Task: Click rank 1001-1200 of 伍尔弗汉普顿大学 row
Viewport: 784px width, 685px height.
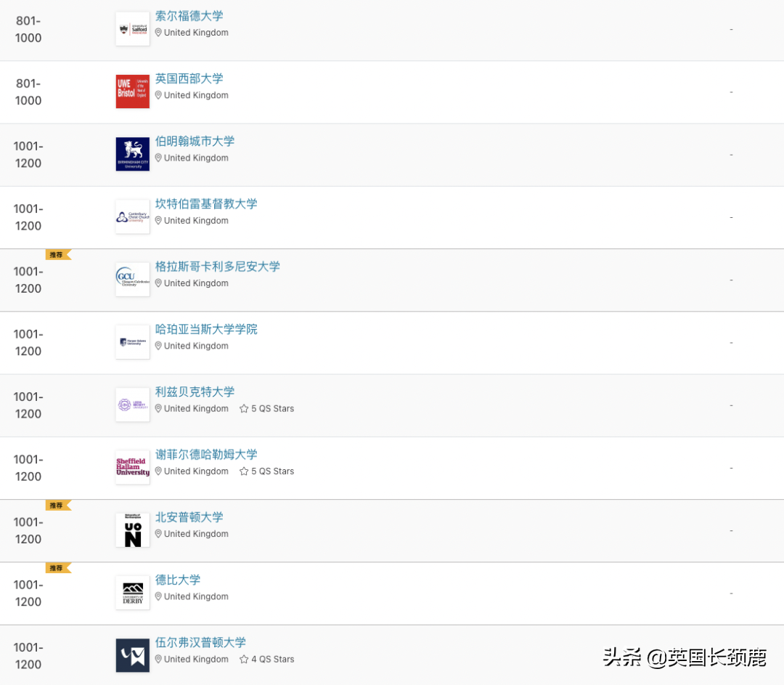Action: [28, 655]
